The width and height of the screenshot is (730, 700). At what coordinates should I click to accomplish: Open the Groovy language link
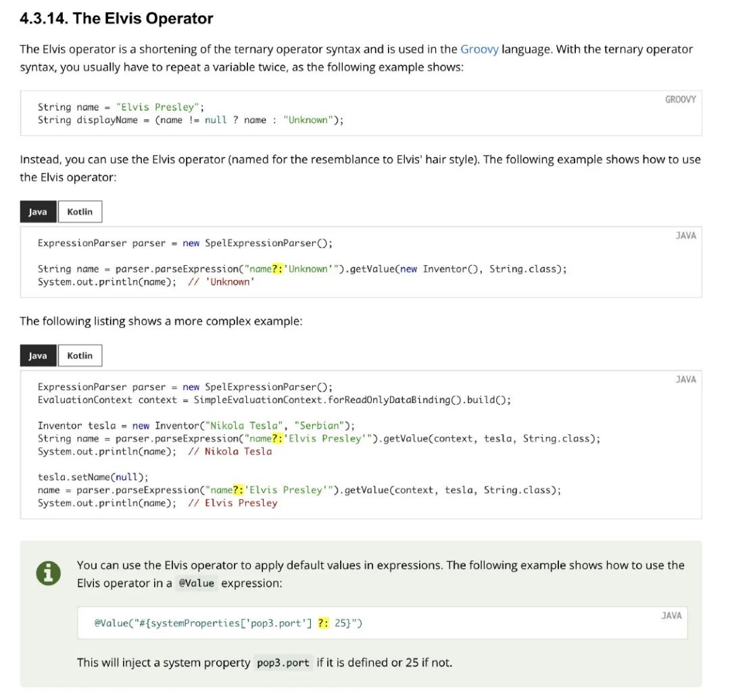tap(479, 49)
